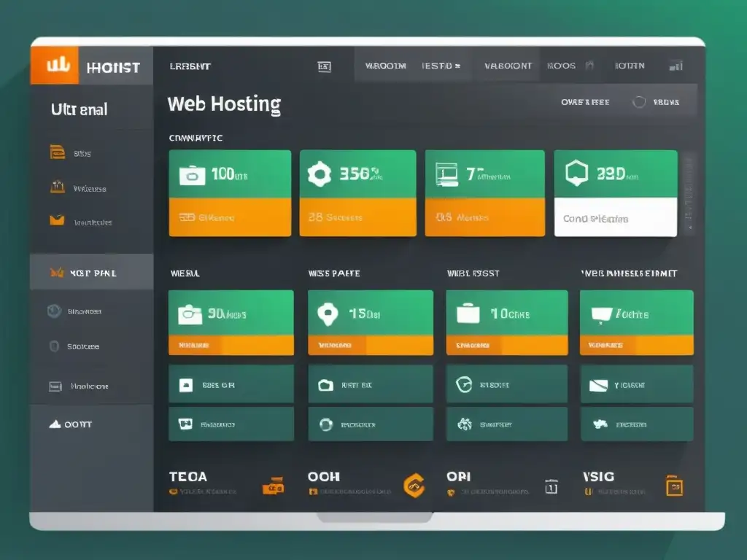
Task: Click the orange envelope icon in the sidebar
Action: 57,221
